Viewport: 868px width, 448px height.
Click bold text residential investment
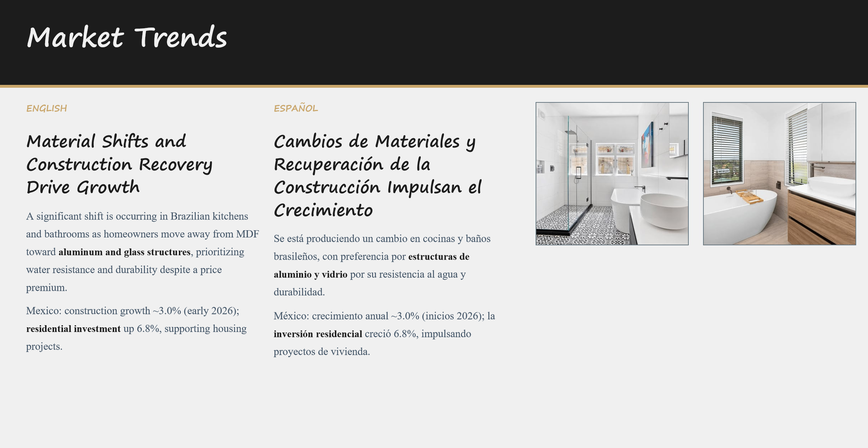(x=73, y=329)
